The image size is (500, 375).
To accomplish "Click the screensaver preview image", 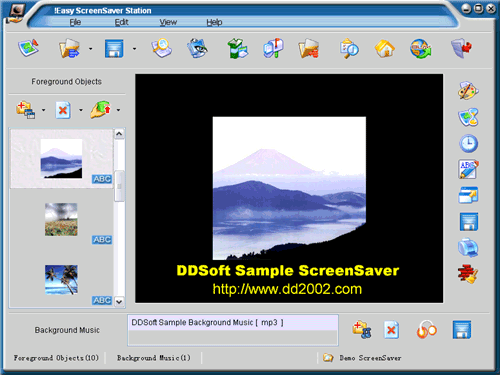I will pos(289,188).
